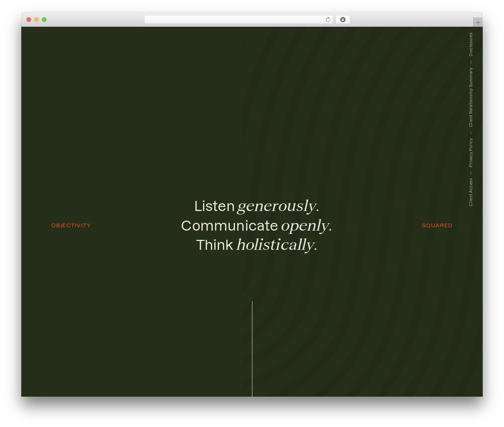Open the Disclosures vertical link

coord(471,45)
